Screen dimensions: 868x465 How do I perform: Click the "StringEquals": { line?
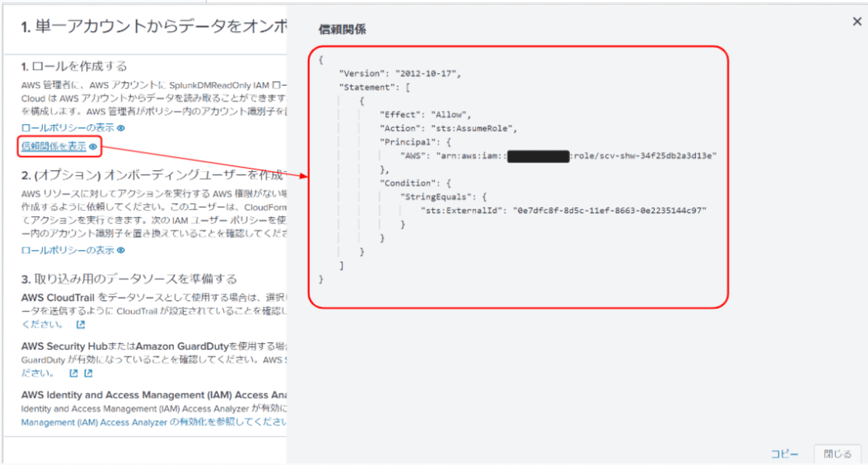[x=444, y=197]
